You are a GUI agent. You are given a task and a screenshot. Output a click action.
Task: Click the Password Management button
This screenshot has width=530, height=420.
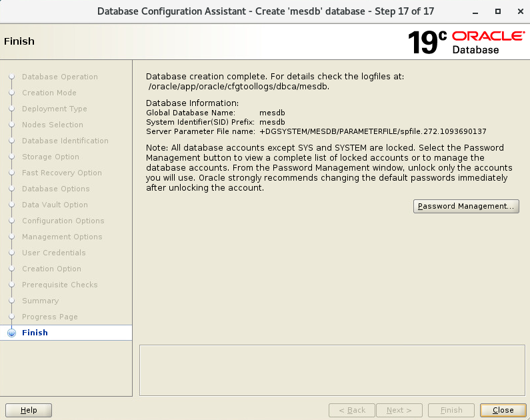466,206
